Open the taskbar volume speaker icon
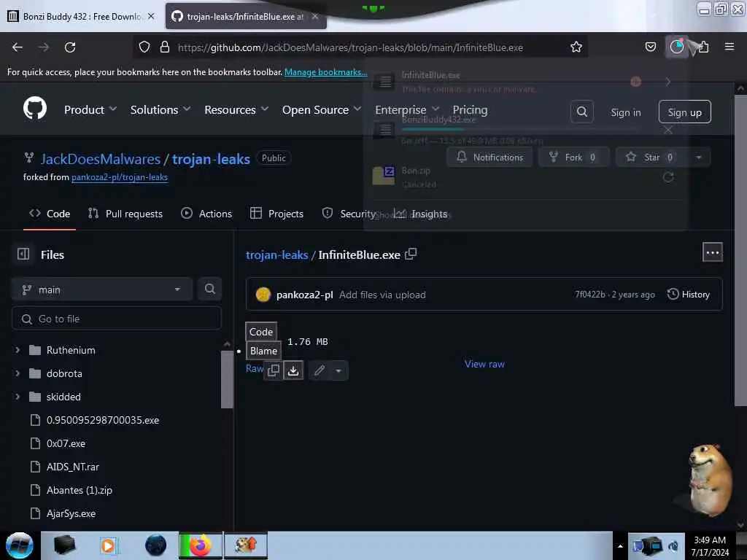 click(673, 545)
